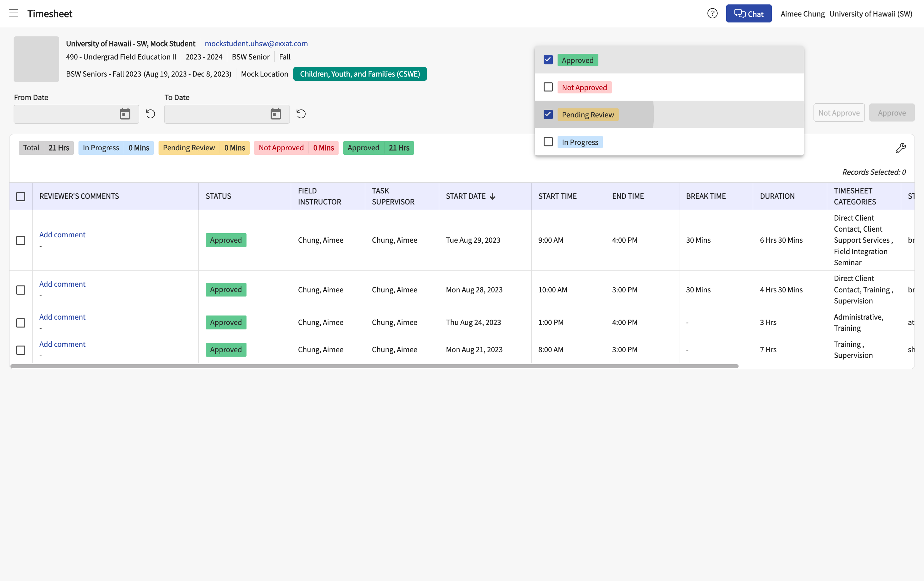Open the help question mark icon
Image resolution: width=924 pixels, height=581 pixels.
(712, 13)
